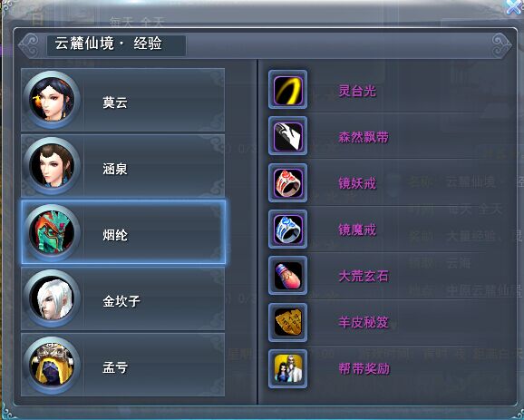524x420 pixels.
Task: Click the 大荒玄石 item name label
Action: (x=364, y=276)
